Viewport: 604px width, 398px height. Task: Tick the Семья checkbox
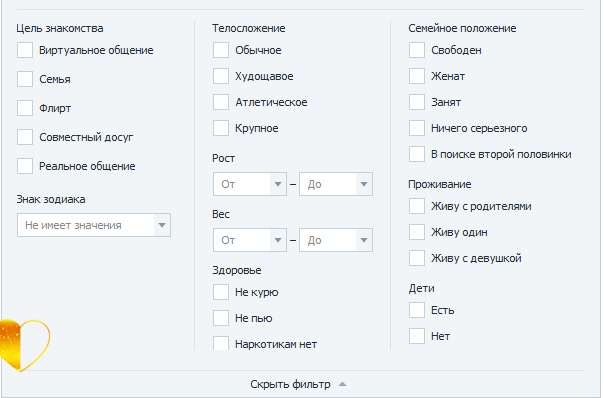click(x=25, y=79)
